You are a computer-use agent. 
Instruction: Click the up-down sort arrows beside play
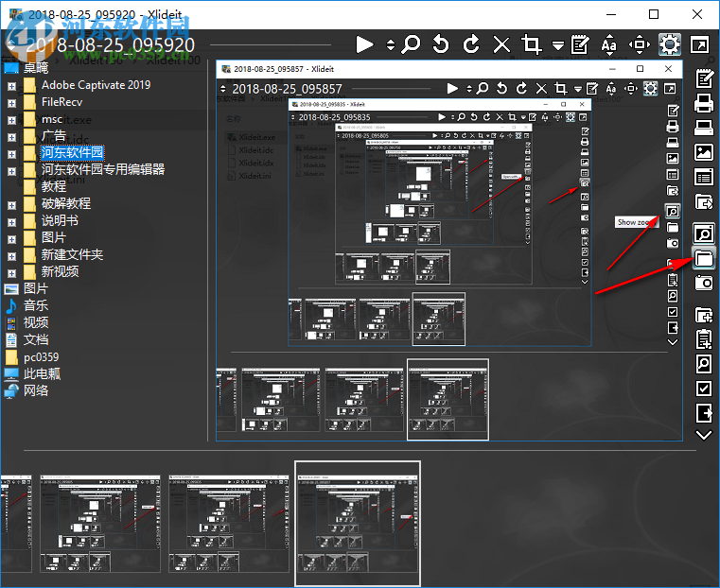point(391,44)
